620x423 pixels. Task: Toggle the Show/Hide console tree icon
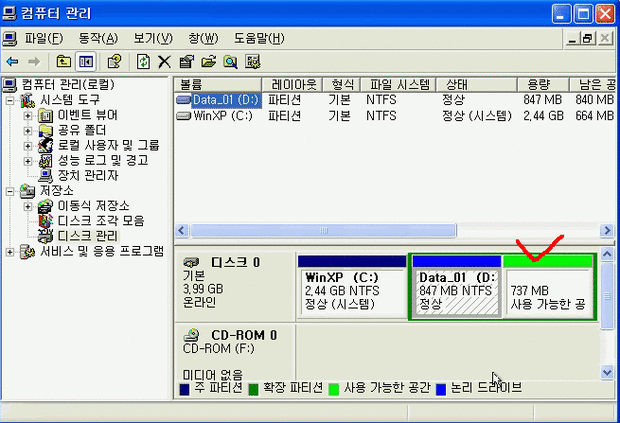(86, 62)
